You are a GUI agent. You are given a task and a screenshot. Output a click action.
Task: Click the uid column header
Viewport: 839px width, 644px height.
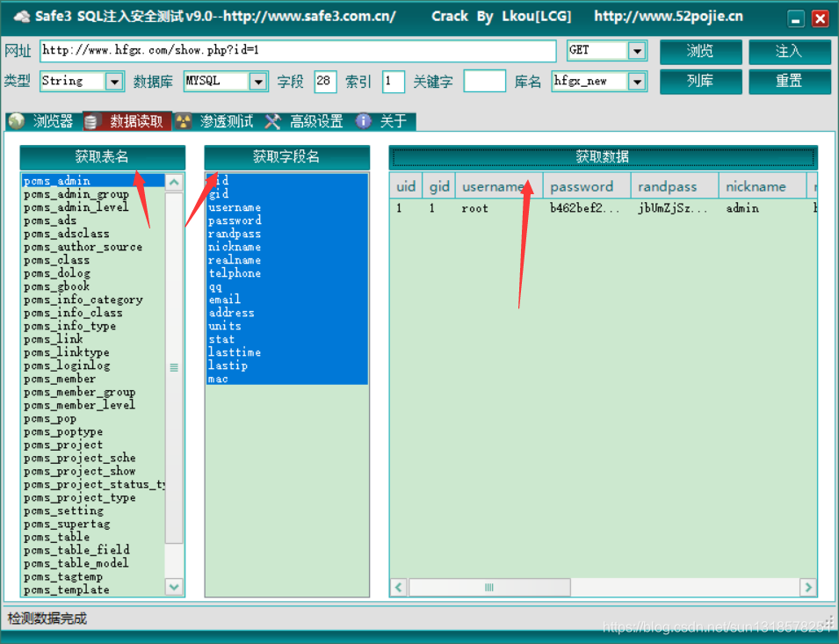(406, 186)
